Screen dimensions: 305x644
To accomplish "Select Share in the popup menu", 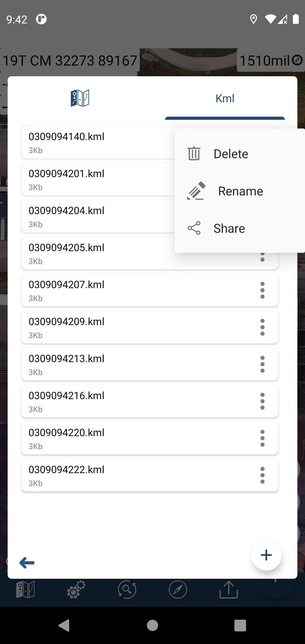I will 229,229.
